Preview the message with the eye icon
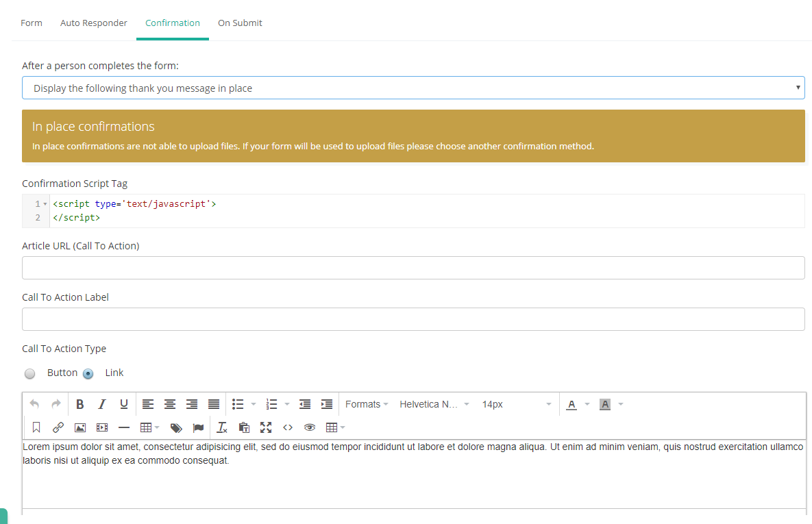 pyautogui.click(x=310, y=427)
